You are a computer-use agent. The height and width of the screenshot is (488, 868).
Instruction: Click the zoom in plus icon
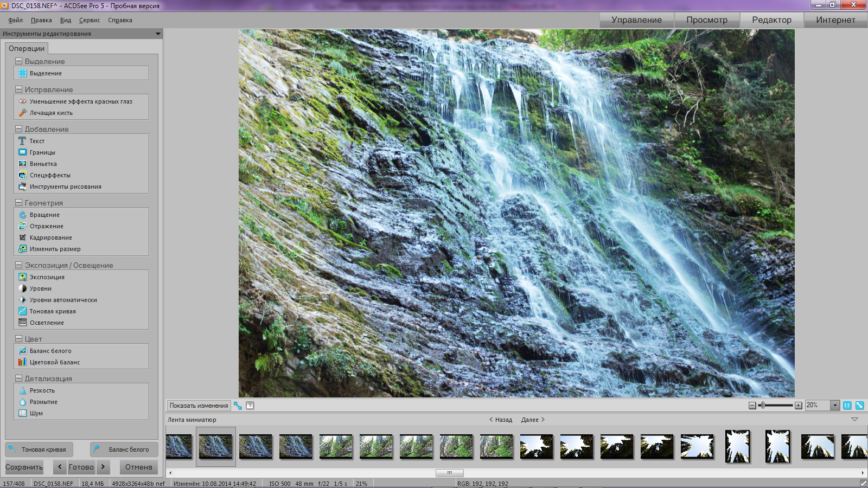point(799,406)
